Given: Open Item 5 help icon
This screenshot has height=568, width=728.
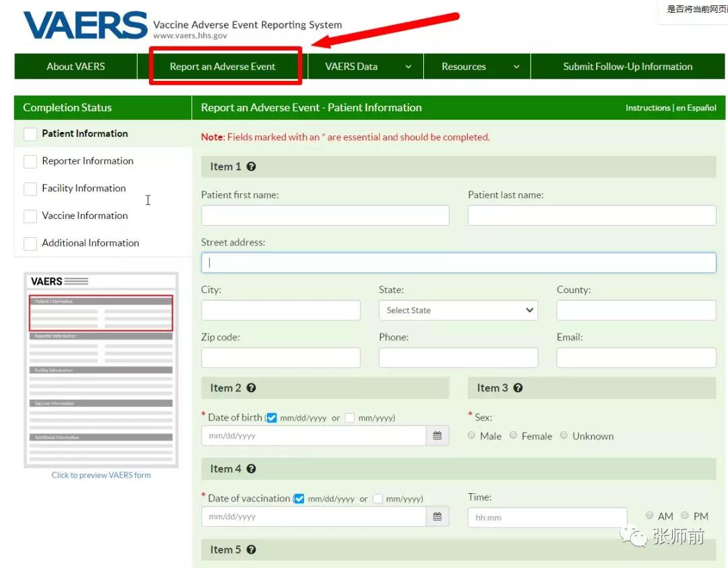Looking at the screenshot, I should point(251,549).
